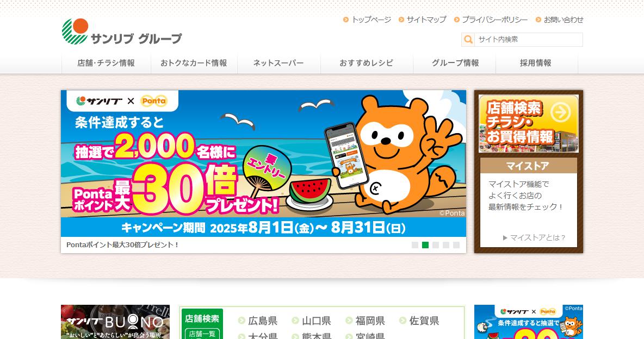Select the first carousel slide indicator

pos(415,245)
